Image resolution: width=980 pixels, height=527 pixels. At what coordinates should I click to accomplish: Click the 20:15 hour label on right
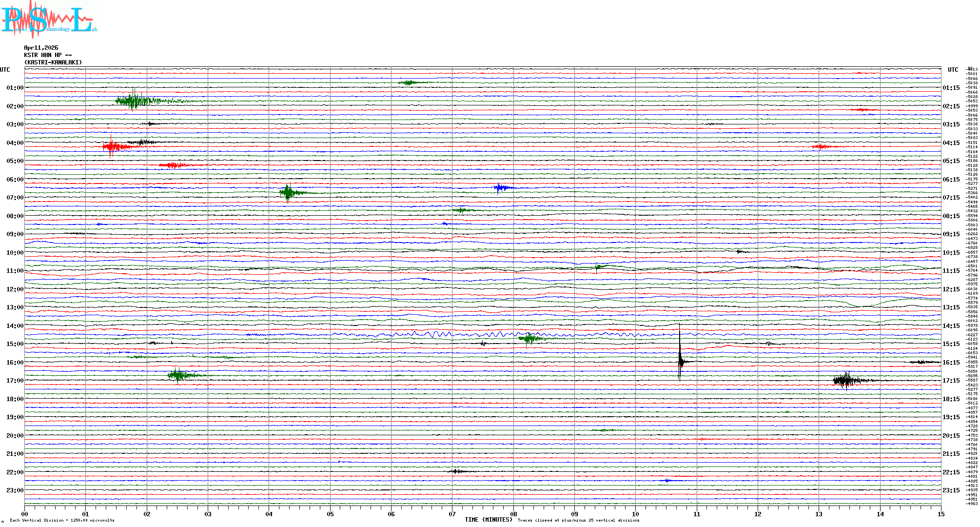pyautogui.click(x=951, y=436)
